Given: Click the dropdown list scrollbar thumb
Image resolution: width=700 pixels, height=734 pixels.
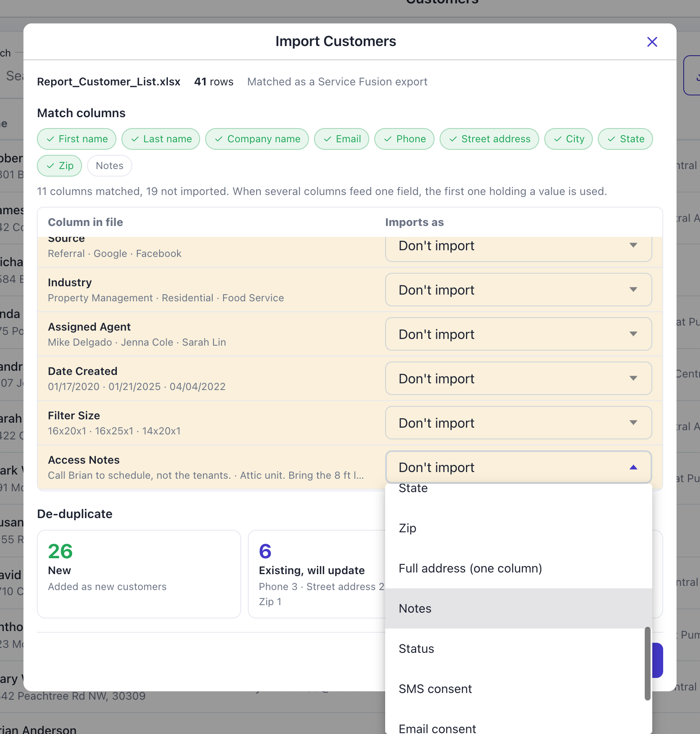Looking at the screenshot, I should point(648,663).
